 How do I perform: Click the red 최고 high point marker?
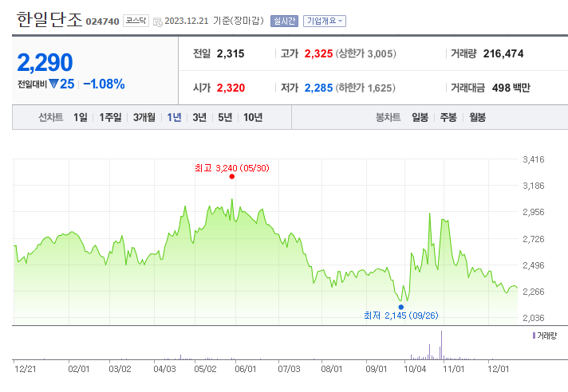232,176
